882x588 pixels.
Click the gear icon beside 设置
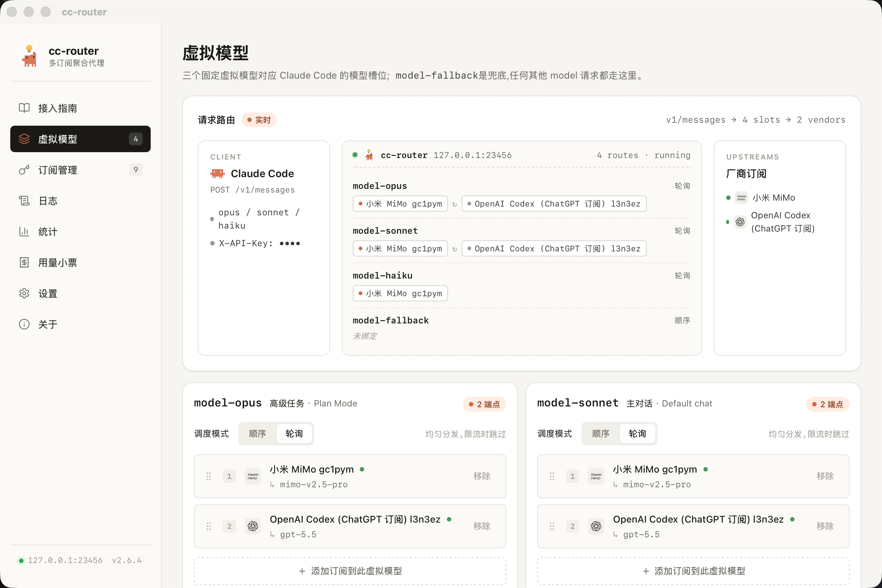click(x=24, y=293)
